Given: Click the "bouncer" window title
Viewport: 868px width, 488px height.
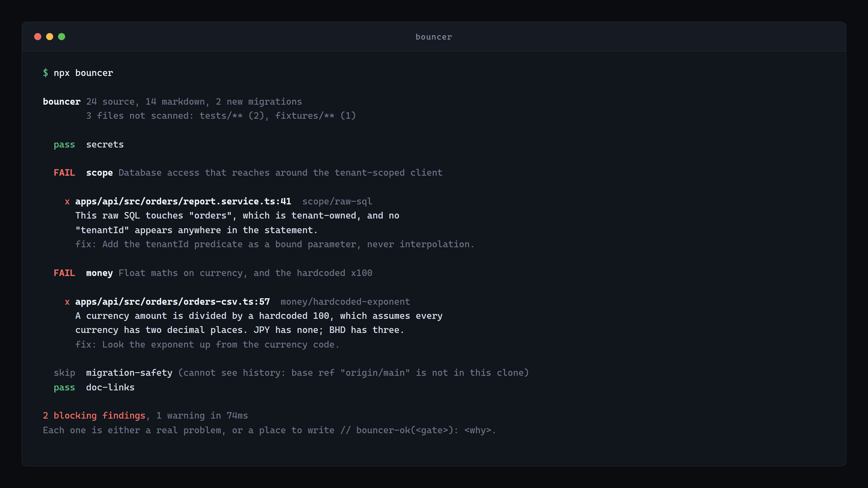Looking at the screenshot, I should (434, 37).
